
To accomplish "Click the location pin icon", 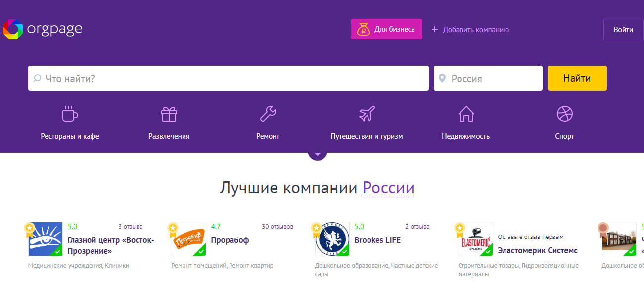I will pyautogui.click(x=443, y=78).
